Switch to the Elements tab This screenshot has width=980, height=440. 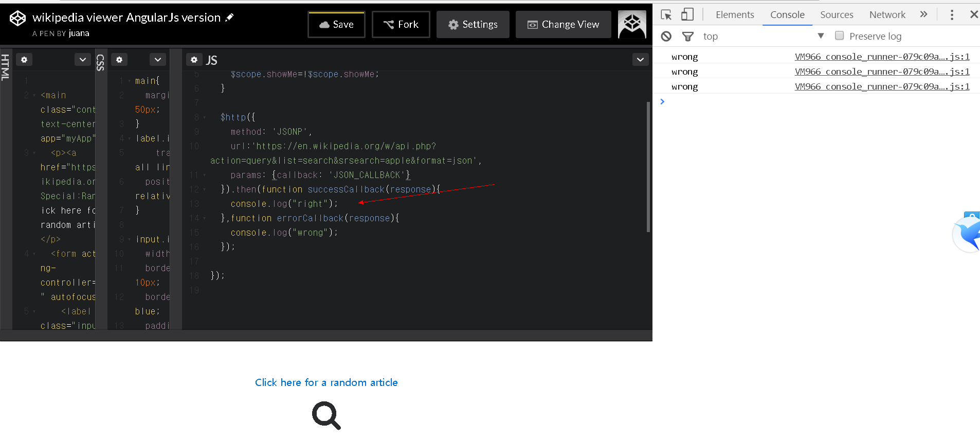pos(735,15)
